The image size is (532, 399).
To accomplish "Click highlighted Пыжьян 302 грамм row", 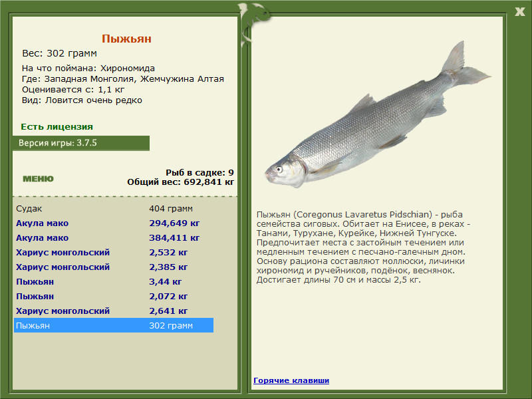I will click(x=114, y=325).
